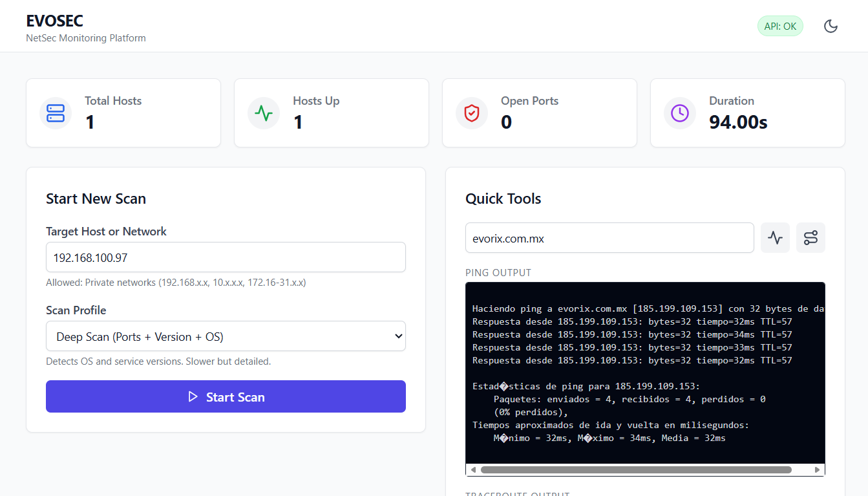Viewport: 868px width, 496px height.
Task: Click the play triangle inside the Start Scan button
Action: pyautogui.click(x=193, y=396)
